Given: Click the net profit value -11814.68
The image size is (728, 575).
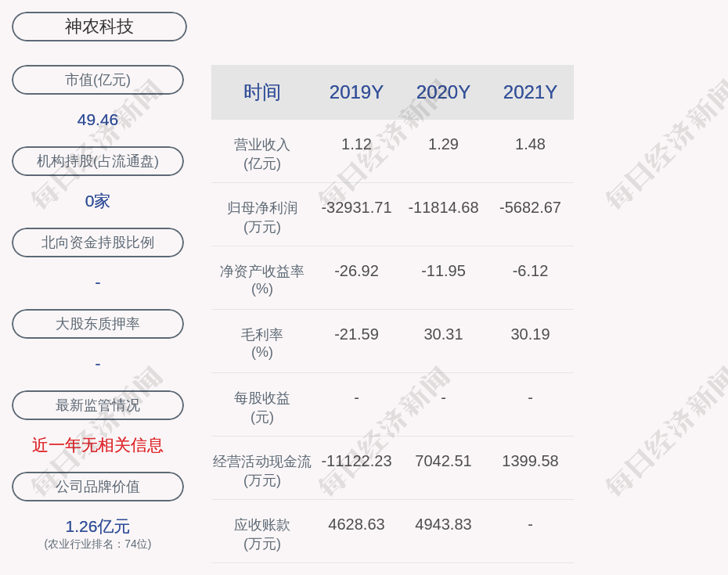Looking at the screenshot, I should pyautogui.click(x=443, y=207).
